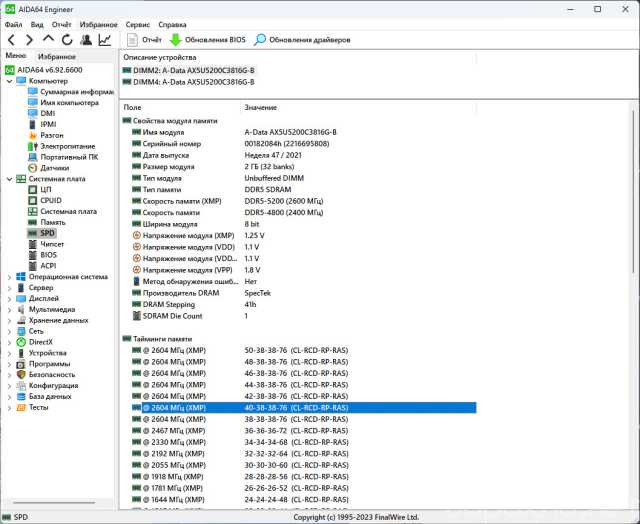Viewport: 640px width, 524px height.
Task: Click the line graph toolbar icon
Action: tap(104, 40)
